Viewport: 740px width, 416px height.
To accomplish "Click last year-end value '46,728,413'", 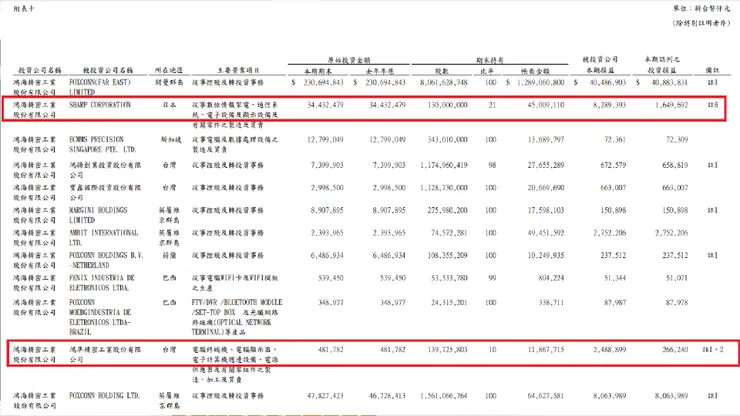I will tap(387, 396).
